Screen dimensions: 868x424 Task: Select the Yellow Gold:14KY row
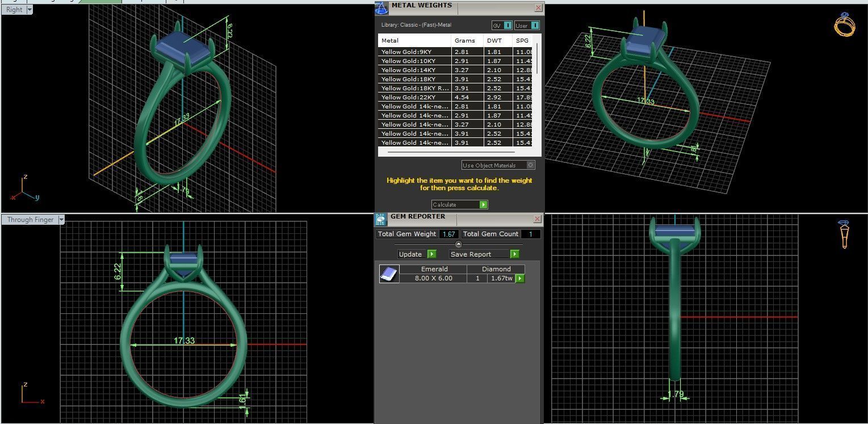(x=456, y=70)
